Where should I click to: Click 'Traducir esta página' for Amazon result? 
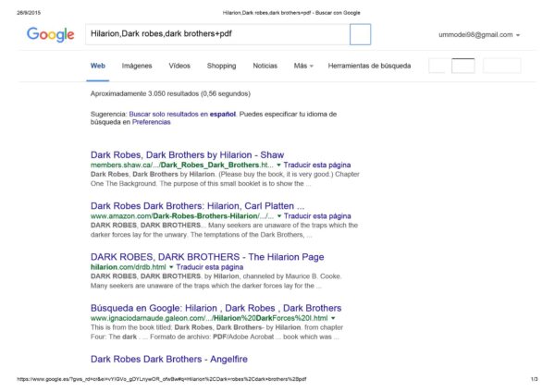pyautogui.click(x=317, y=215)
